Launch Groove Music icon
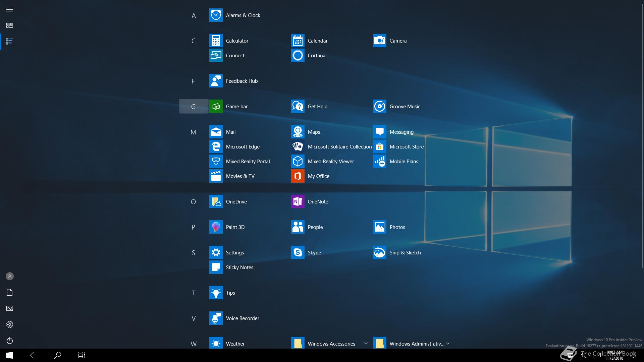Screen dimensions: 644x362 pyautogui.click(x=379, y=106)
